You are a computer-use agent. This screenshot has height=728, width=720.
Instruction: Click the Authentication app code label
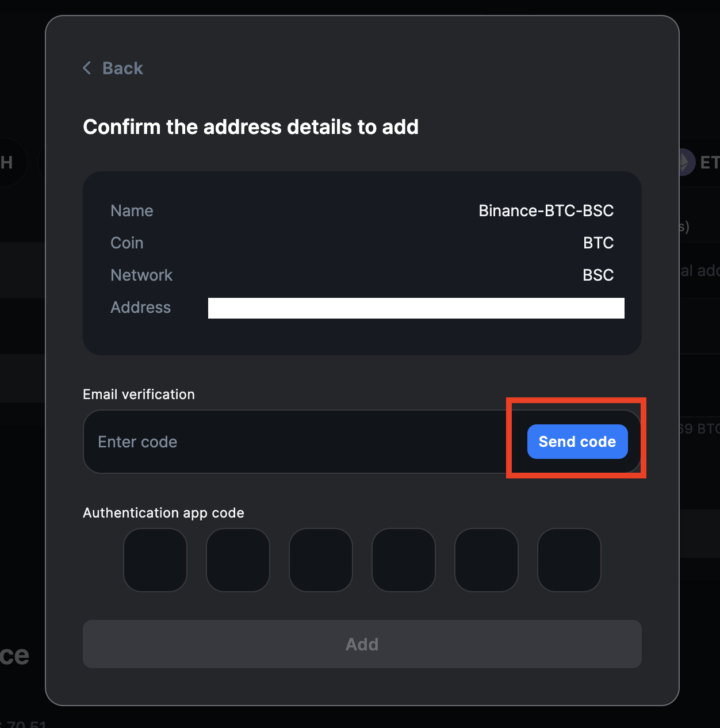163,513
